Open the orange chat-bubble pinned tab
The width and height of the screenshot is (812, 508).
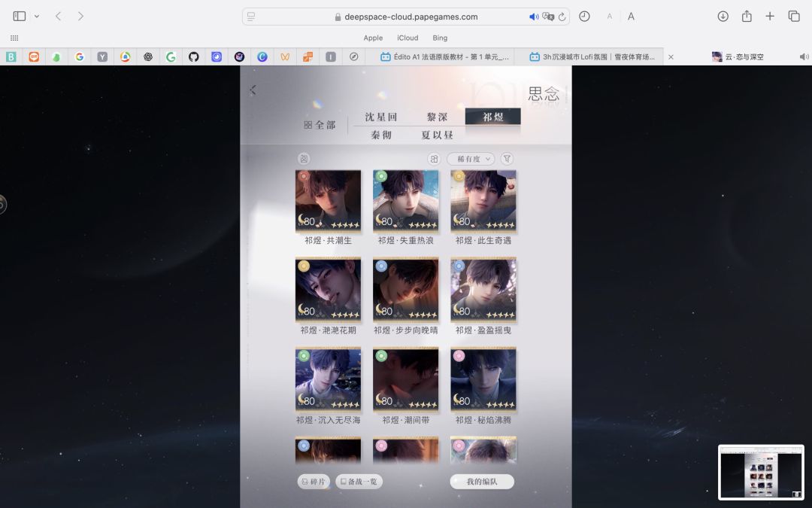tap(34, 57)
